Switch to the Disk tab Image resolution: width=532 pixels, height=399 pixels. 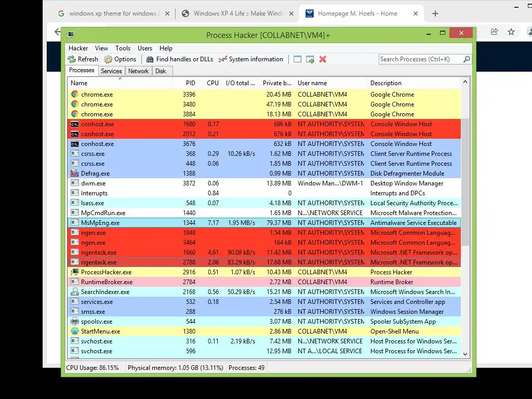[x=161, y=71]
